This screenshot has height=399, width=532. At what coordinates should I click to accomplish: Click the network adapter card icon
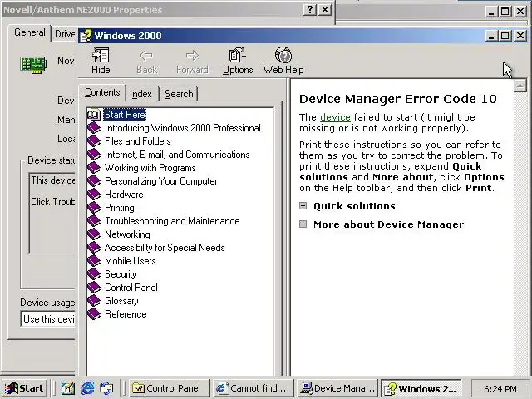33,65
